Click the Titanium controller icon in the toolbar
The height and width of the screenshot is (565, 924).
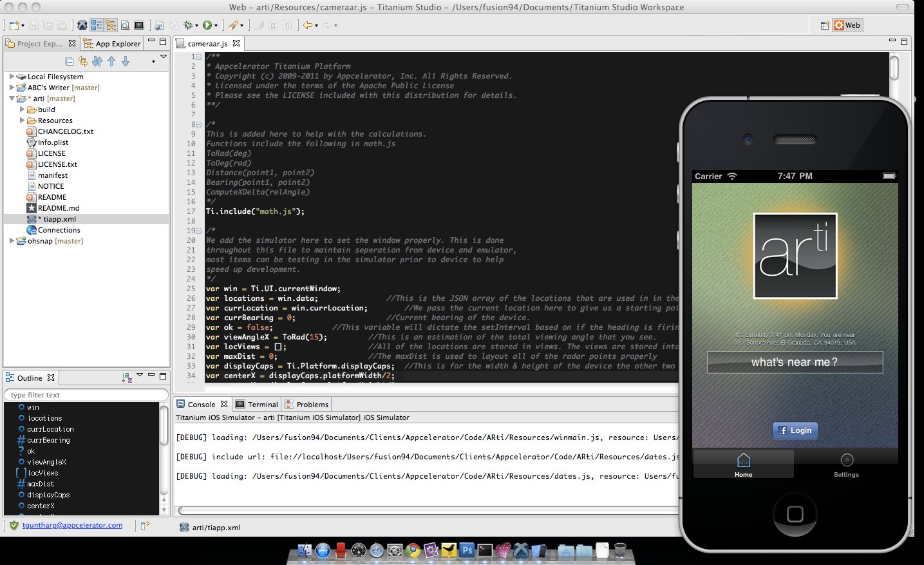click(x=83, y=24)
